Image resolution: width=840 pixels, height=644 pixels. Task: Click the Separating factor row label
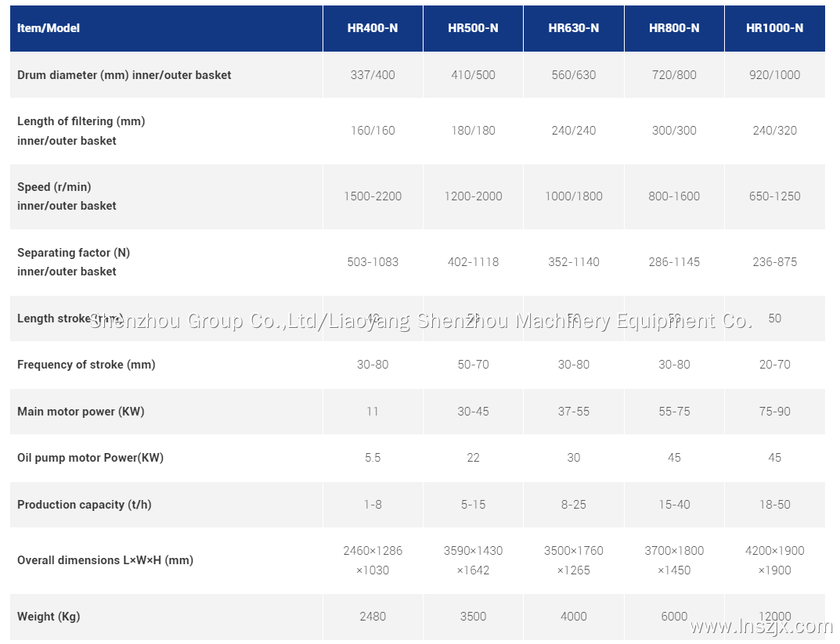click(74, 253)
